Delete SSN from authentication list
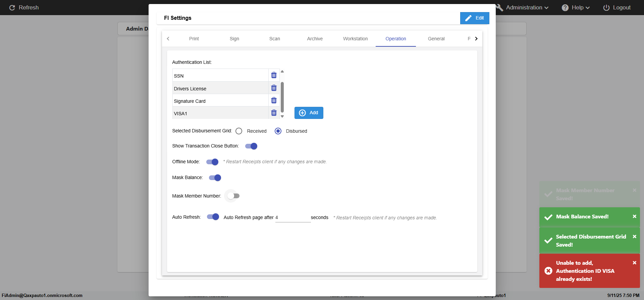 click(274, 75)
